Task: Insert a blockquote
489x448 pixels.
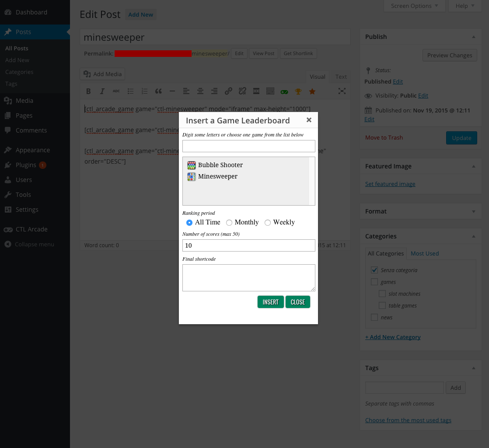Action: [x=158, y=91]
